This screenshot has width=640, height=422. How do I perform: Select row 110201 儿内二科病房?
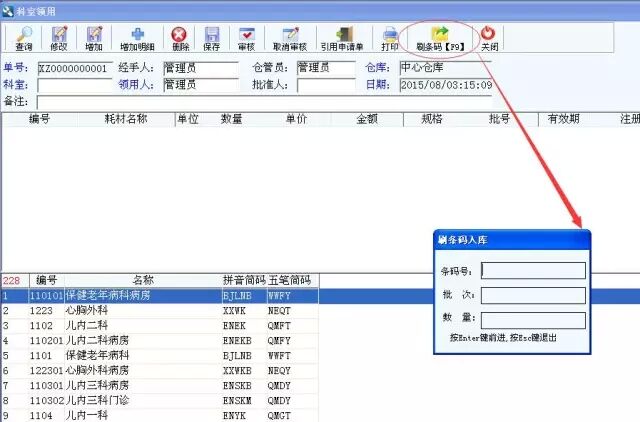160,340
